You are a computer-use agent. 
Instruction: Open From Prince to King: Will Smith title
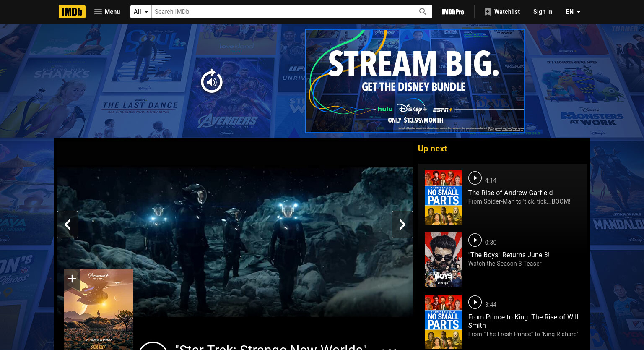[x=523, y=321]
